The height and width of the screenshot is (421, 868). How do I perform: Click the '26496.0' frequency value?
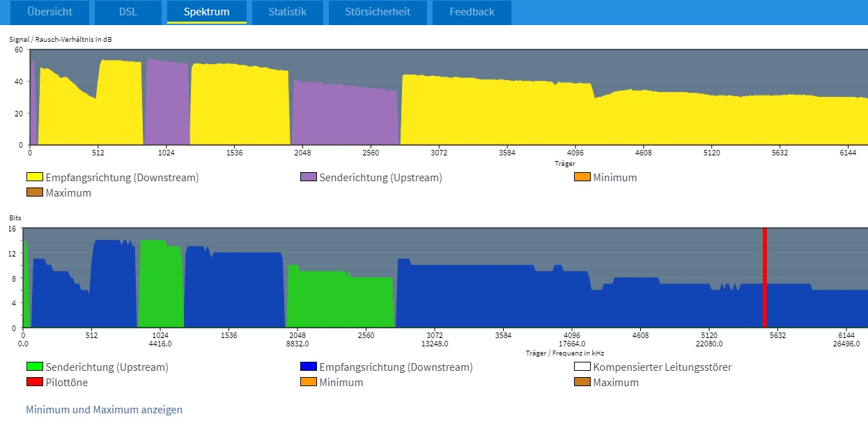[846, 344]
